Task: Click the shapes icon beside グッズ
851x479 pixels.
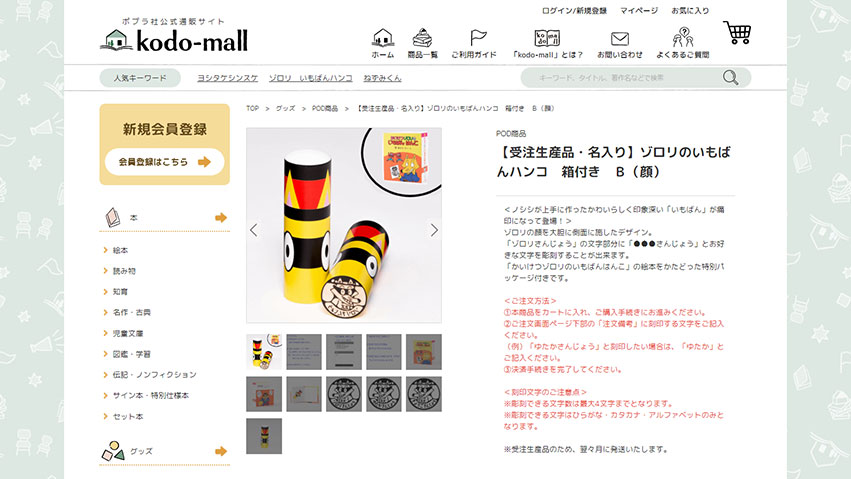Action: (x=113, y=451)
